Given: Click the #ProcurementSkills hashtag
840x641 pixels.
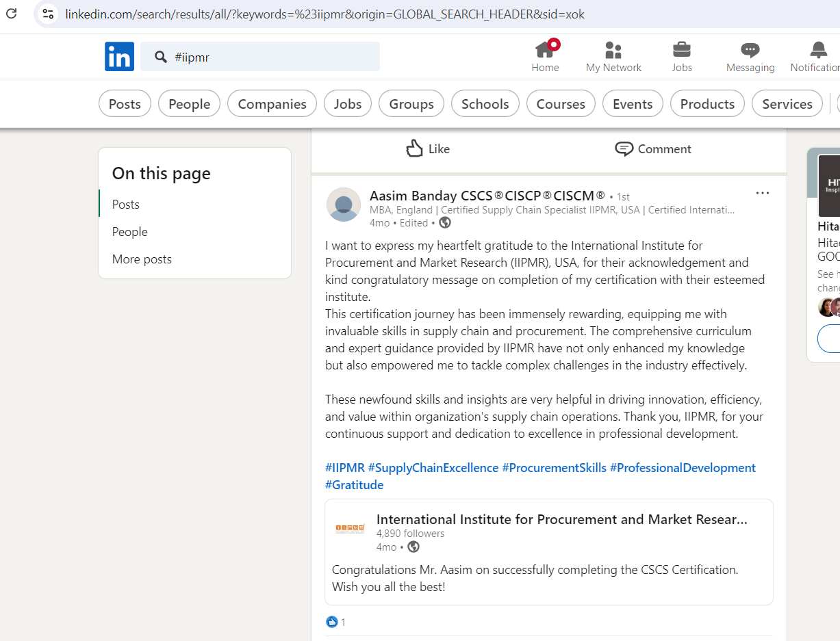Looking at the screenshot, I should pyautogui.click(x=555, y=468).
